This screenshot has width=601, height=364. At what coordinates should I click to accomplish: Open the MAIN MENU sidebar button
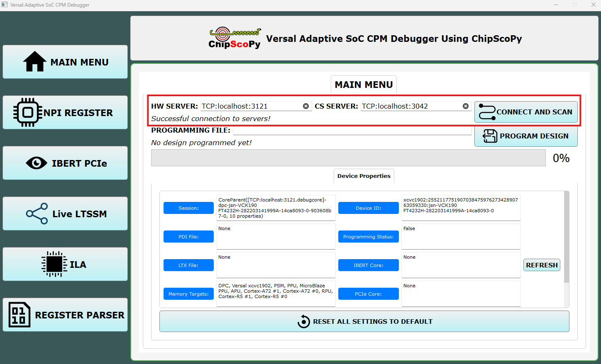65,62
